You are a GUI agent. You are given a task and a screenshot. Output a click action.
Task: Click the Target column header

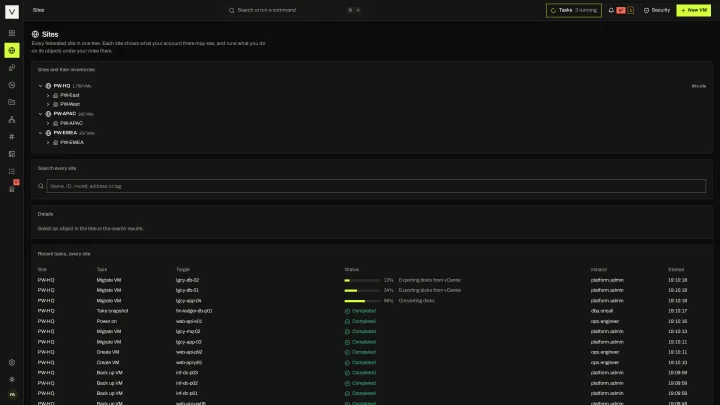point(183,270)
